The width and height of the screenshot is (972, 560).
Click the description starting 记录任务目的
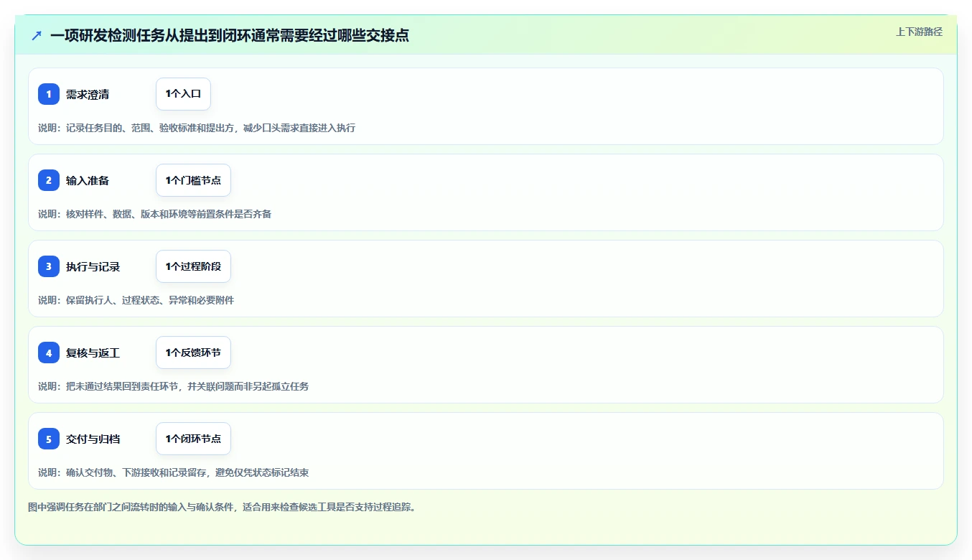tap(197, 128)
